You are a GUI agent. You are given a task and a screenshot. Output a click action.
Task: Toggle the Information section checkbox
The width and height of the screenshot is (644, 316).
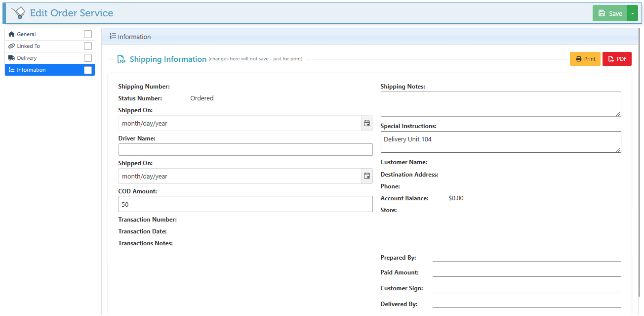[x=88, y=70]
